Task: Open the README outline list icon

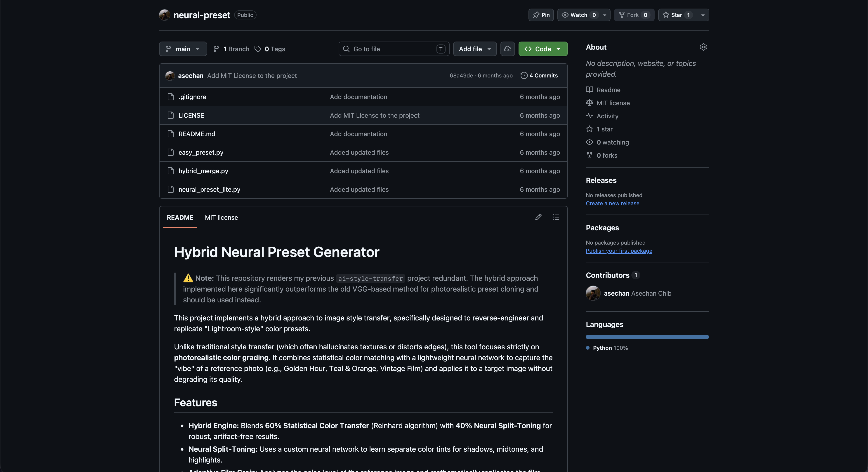Action: [x=556, y=217]
